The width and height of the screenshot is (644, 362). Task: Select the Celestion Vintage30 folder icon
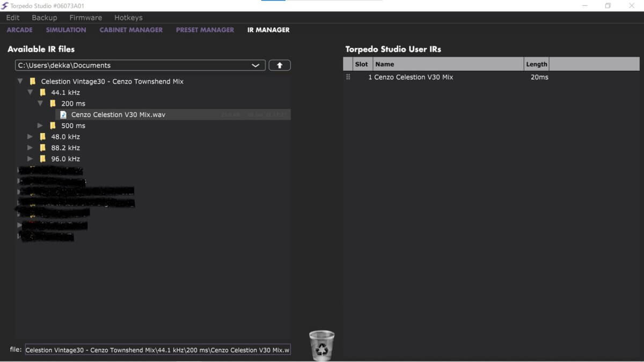point(33,82)
